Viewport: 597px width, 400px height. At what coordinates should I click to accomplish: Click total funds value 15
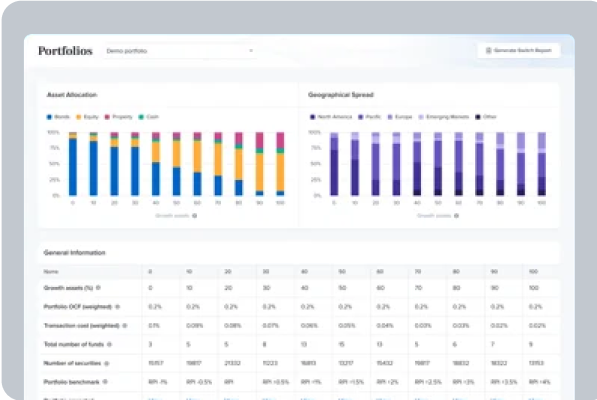(x=342, y=344)
